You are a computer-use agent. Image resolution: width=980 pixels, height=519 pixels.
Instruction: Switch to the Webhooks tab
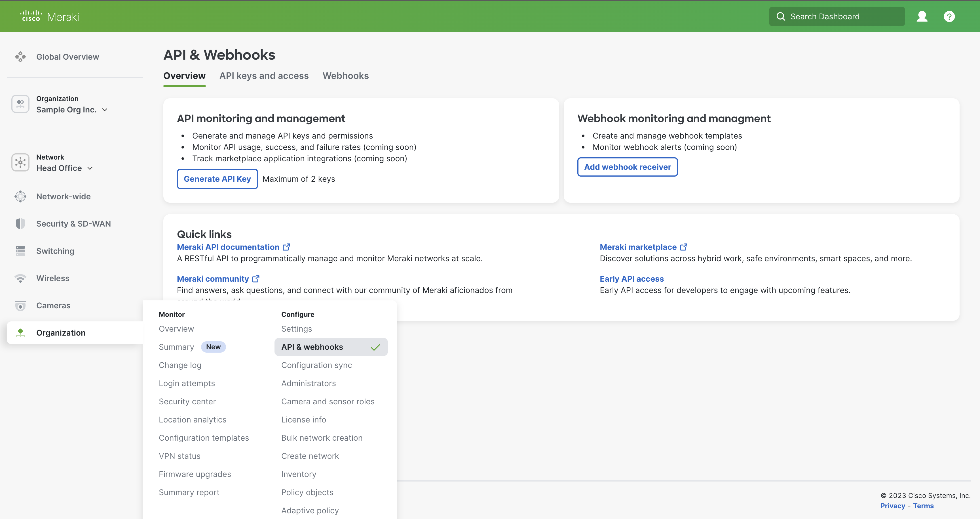pyautogui.click(x=345, y=76)
